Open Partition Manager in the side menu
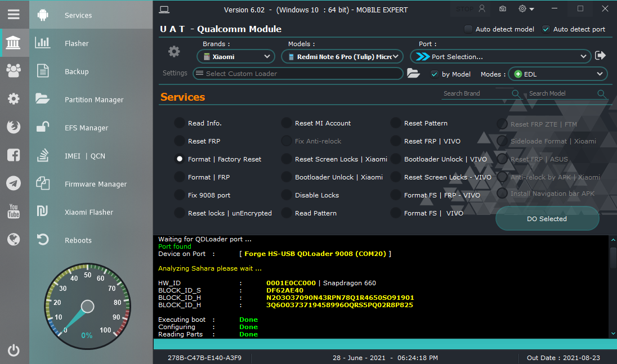617x364 pixels. point(94,100)
